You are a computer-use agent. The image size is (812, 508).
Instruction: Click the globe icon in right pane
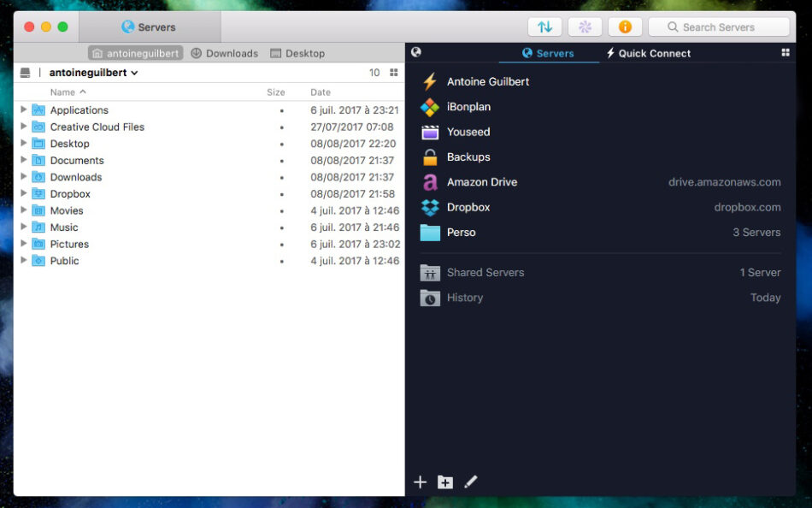(416, 52)
